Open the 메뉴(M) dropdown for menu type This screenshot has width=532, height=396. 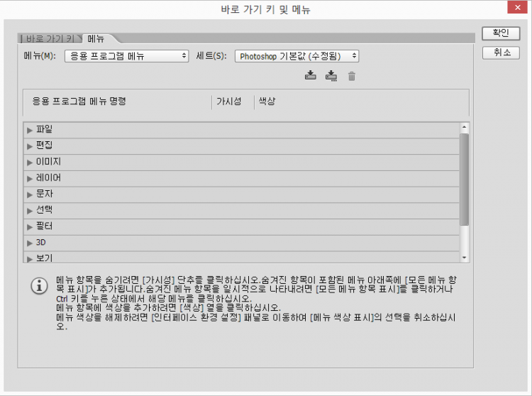[126, 56]
